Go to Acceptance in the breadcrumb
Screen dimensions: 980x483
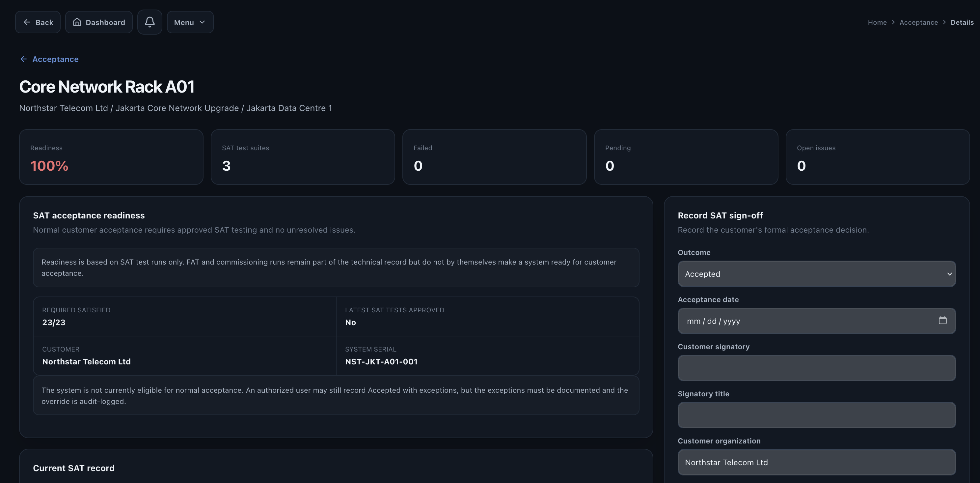point(918,22)
